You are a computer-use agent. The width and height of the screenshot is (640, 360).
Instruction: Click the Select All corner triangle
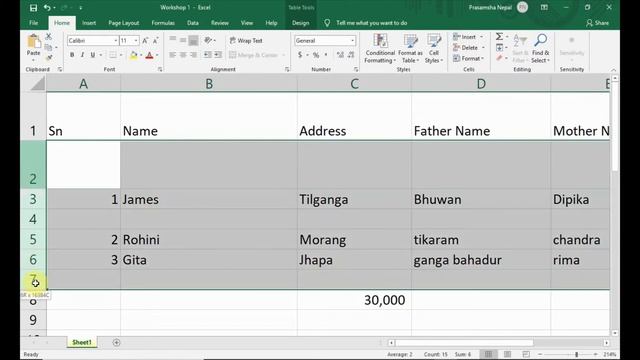point(38,84)
